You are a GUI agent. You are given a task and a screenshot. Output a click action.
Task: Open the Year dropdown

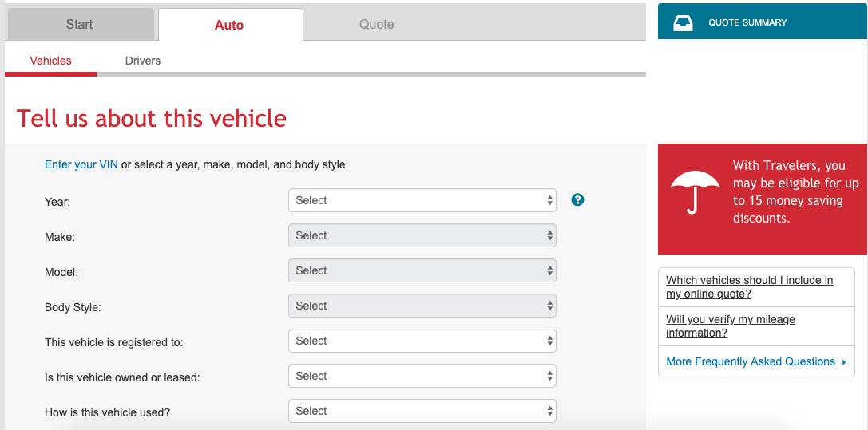[x=422, y=200]
